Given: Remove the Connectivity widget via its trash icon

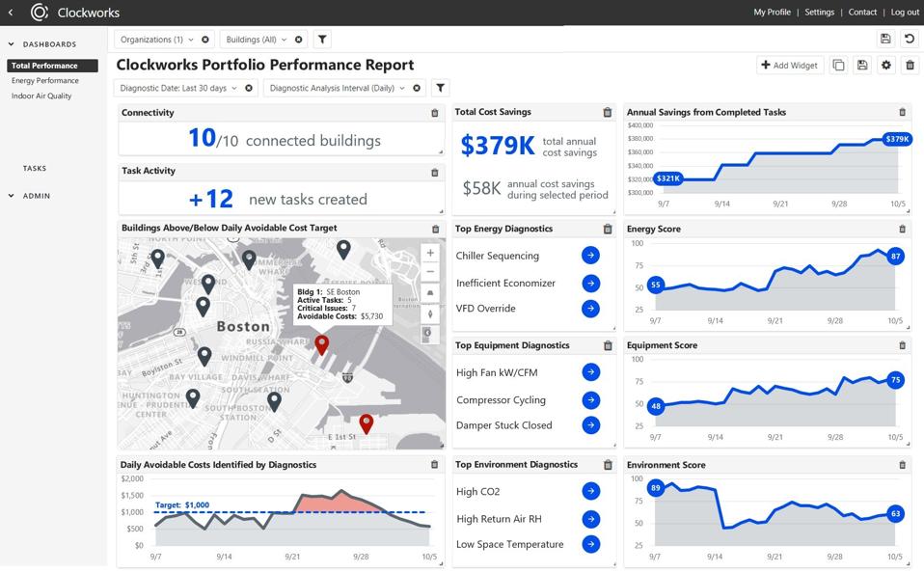Looking at the screenshot, I should [433, 112].
